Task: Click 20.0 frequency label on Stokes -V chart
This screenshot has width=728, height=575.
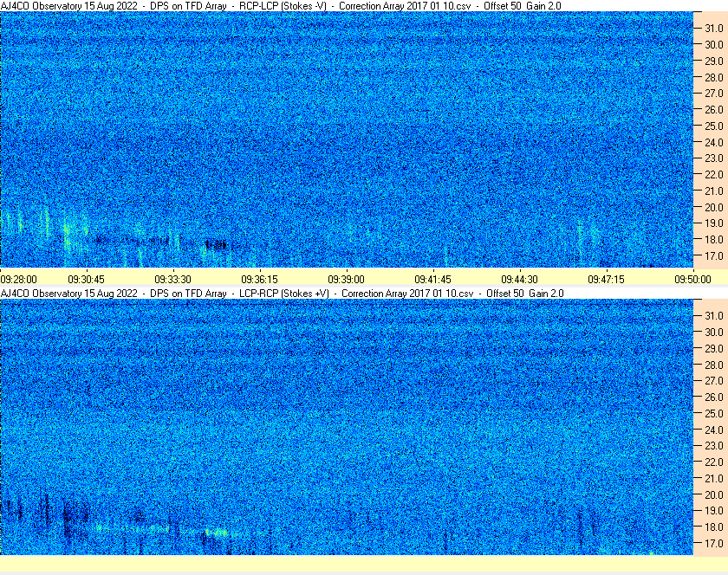Action: click(714, 208)
